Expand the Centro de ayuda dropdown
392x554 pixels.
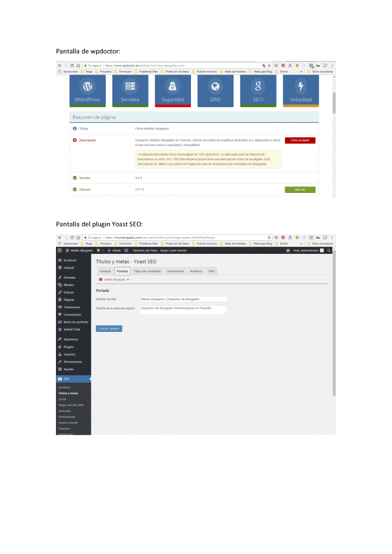pos(114,280)
